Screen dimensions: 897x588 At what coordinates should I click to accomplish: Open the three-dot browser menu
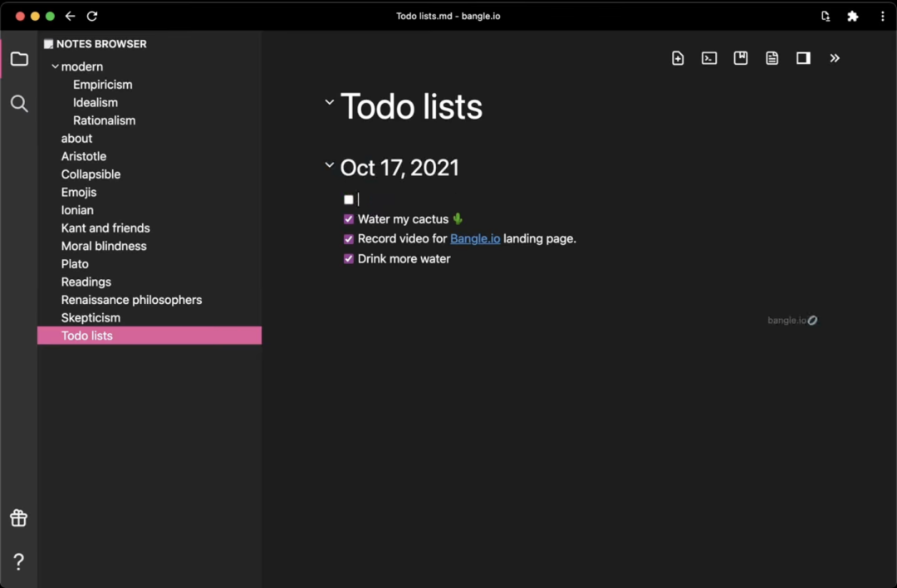(x=883, y=16)
